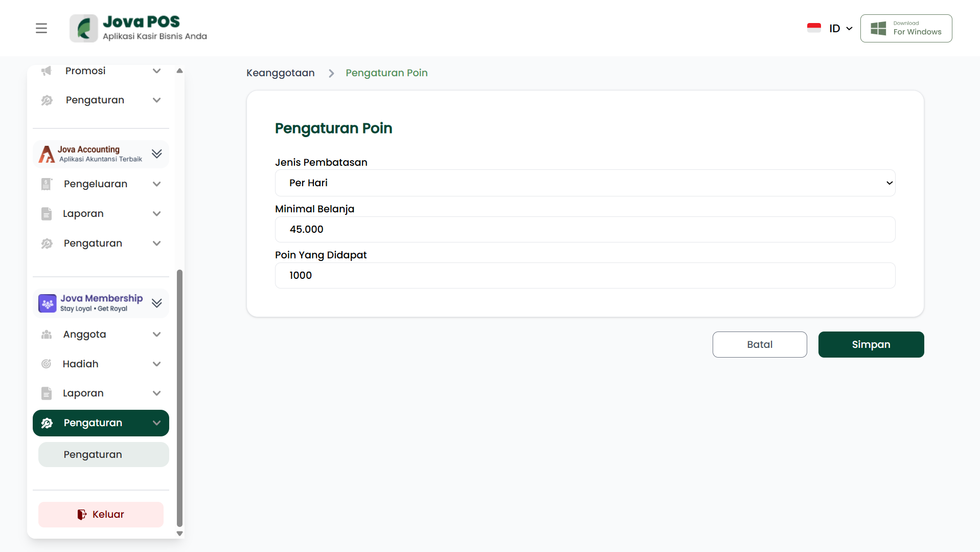980x552 pixels.
Task: Collapse the Jova Accounting section
Action: coord(156,154)
